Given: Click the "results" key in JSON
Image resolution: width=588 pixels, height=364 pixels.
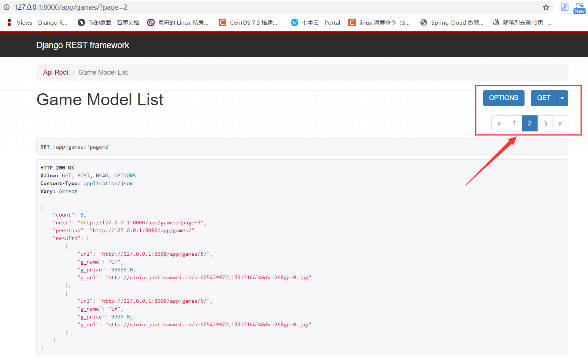Looking at the screenshot, I should [66, 239].
